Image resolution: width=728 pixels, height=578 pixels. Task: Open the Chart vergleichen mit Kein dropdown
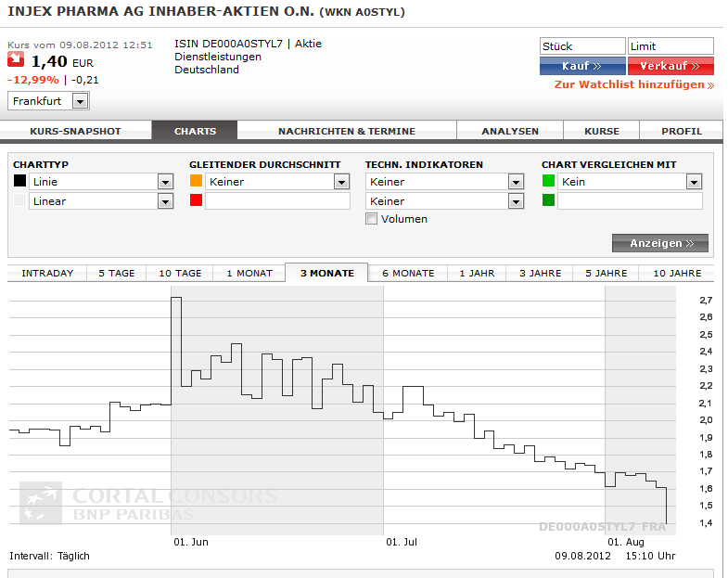[630, 182]
